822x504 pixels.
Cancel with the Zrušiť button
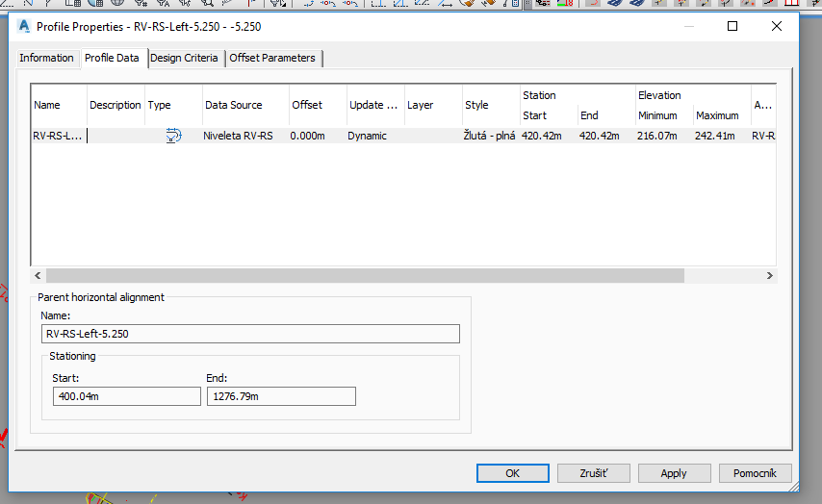tap(594, 473)
